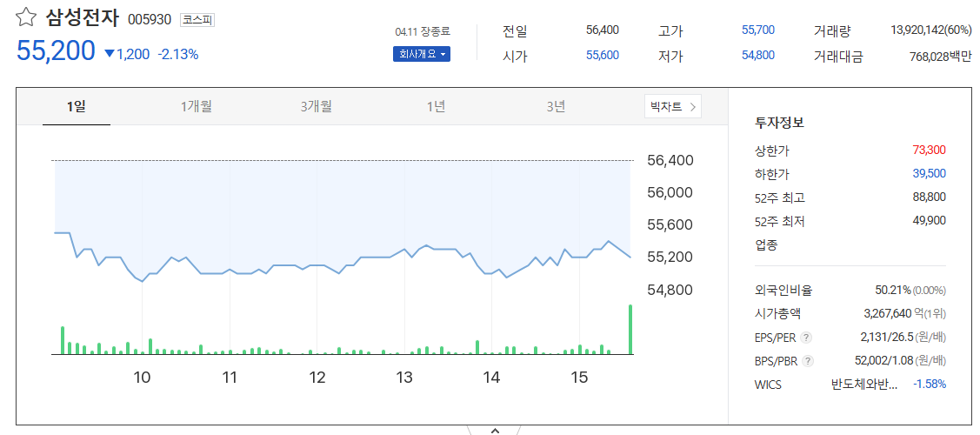Click the 고가 value 55,700
The height and width of the screenshot is (435, 980).
tap(758, 30)
